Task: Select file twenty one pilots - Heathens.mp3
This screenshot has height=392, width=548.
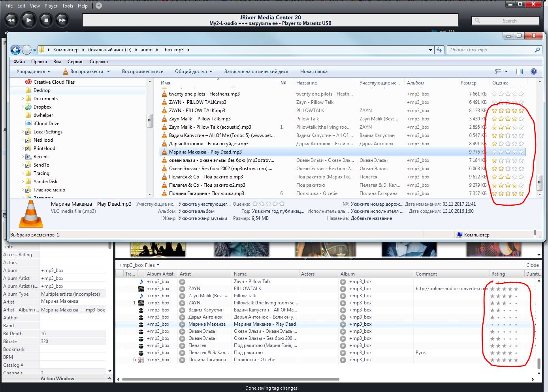Action: [204, 94]
